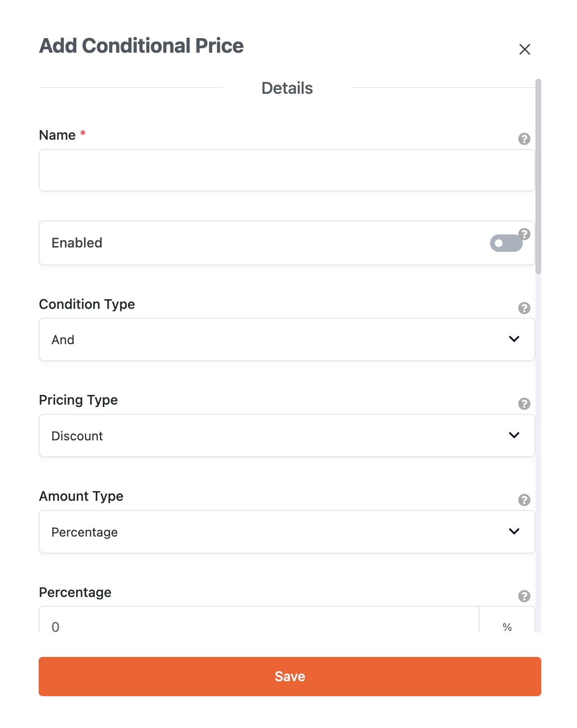
Task: Save the conditional price
Action: click(289, 676)
